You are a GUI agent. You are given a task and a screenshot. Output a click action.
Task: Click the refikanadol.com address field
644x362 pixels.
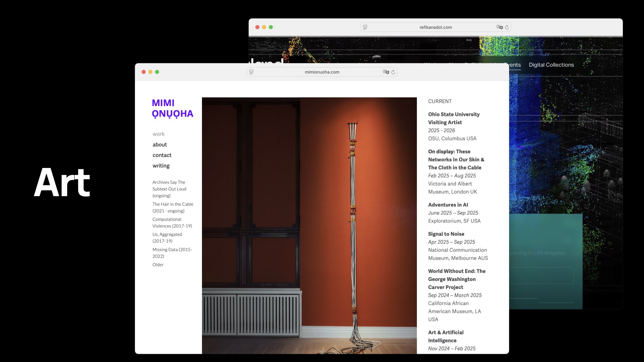point(435,27)
